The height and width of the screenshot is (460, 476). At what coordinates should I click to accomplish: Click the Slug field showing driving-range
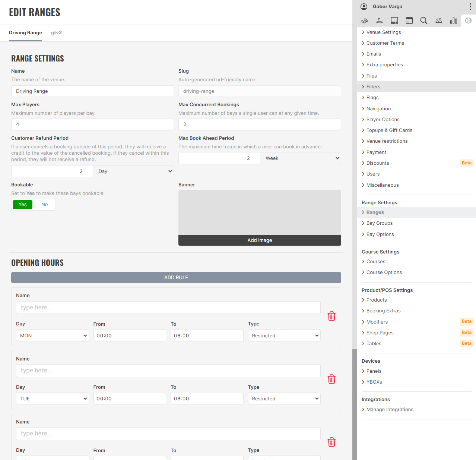pyautogui.click(x=260, y=91)
